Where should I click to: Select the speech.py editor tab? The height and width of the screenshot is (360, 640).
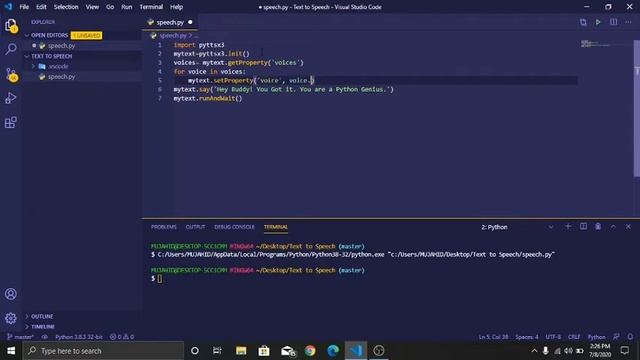(170, 22)
